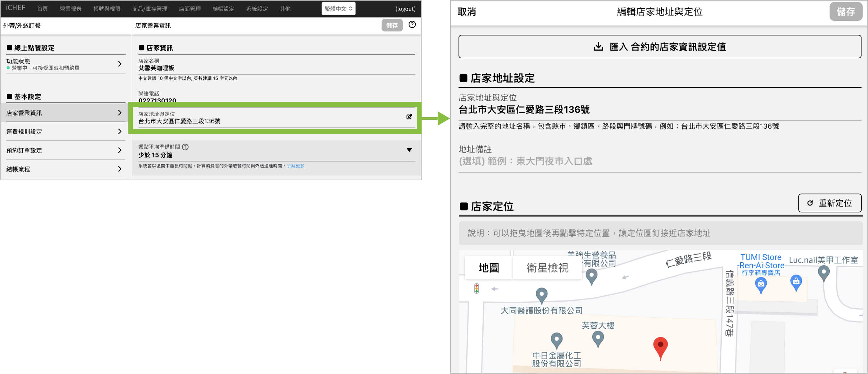Switch map to 衛星檢視 view
Viewport: 868px width, 374px height.
pos(547,268)
